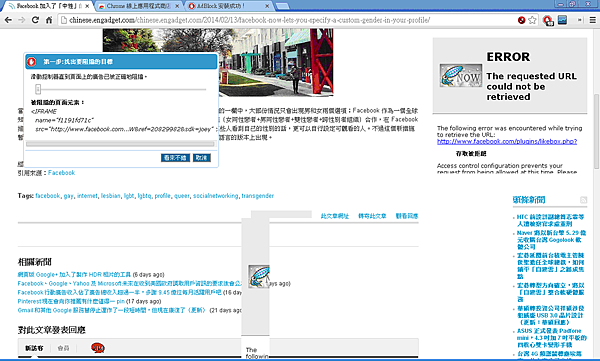Click the article URL link below tags
The image size is (600, 361).
point(335,216)
